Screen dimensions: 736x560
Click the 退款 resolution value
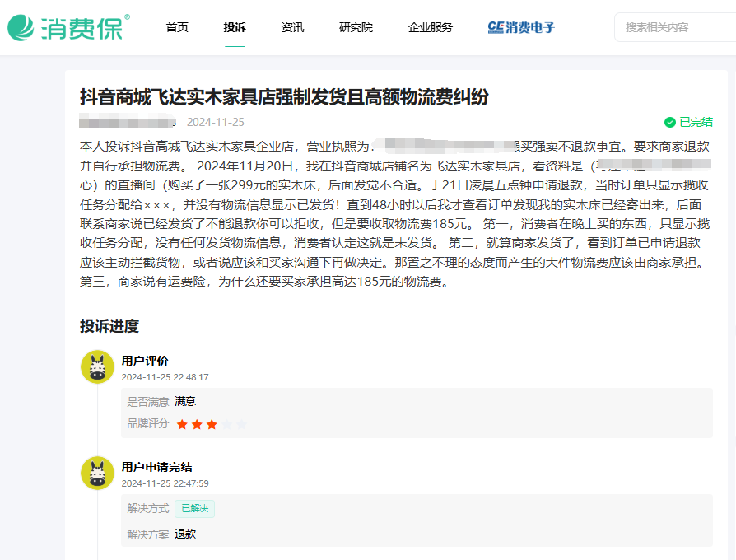click(x=185, y=534)
